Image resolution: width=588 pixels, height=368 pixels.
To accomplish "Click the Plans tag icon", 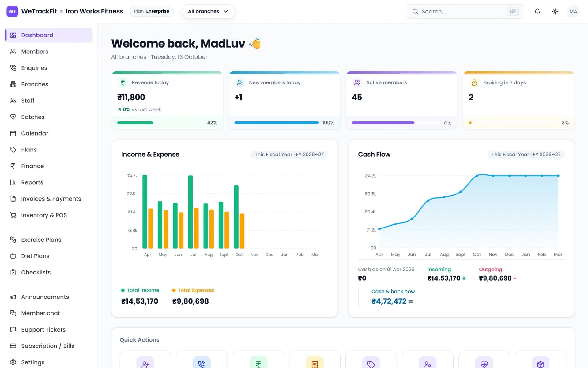I will 13,150.
